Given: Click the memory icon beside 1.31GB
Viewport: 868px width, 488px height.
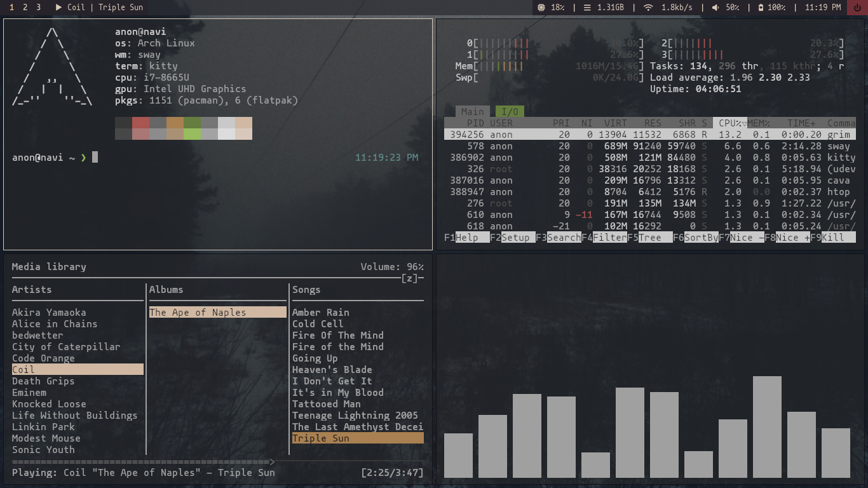Looking at the screenshot, I should pyautogui.click(x=587, y=8).
